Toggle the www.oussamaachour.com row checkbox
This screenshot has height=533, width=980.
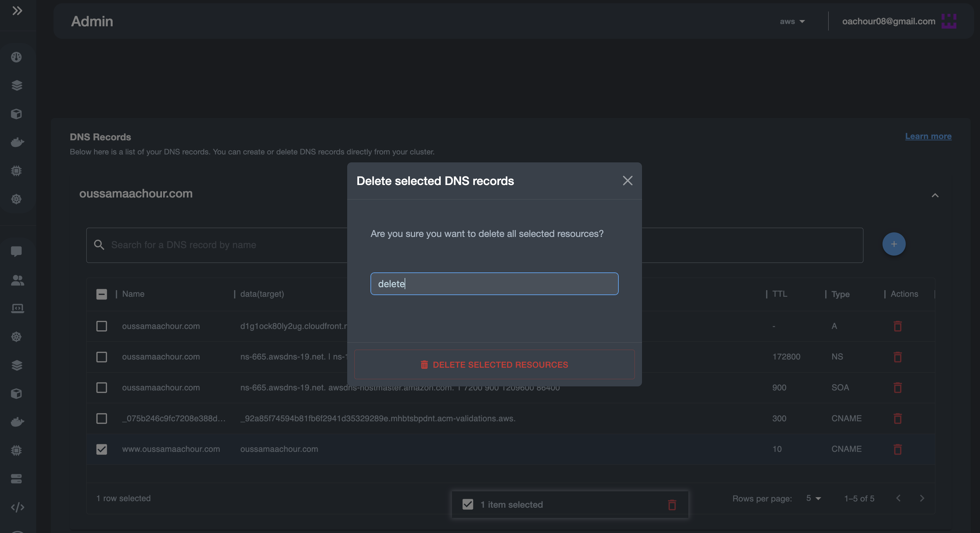click(x=102, y=448)
